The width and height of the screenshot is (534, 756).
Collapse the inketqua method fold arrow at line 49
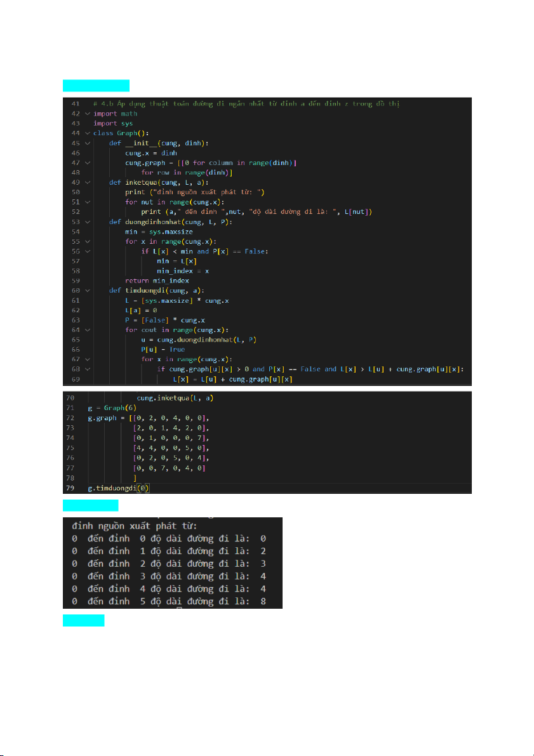coord(88,182)
